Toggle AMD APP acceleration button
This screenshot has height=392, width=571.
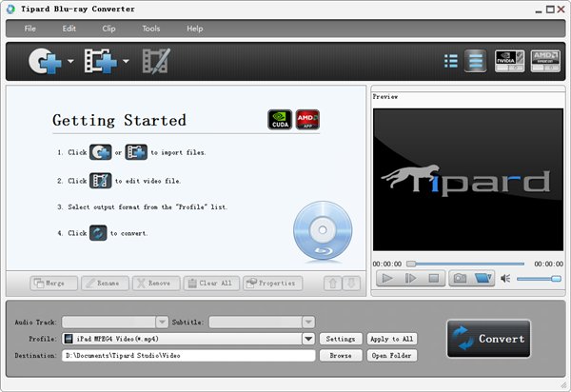pyautogui.click(x=545, y=61)
